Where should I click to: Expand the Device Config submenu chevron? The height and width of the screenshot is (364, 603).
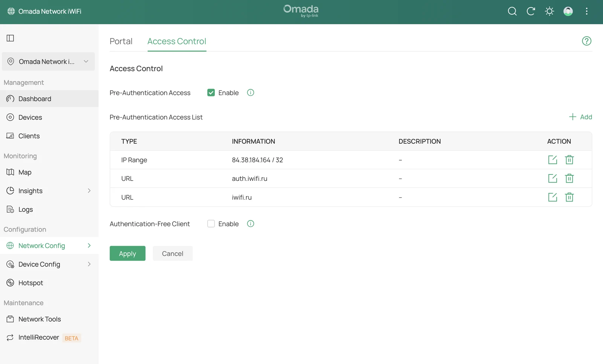(89, 264)
